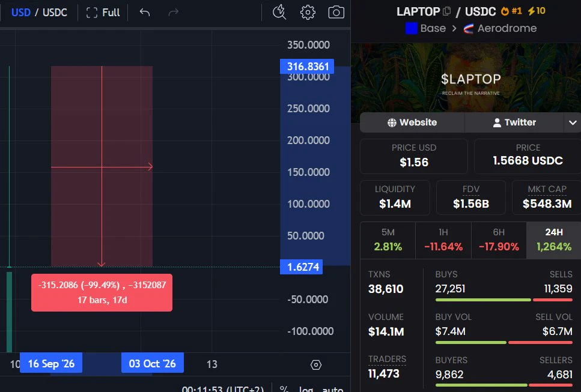581x392 pixels.
Task: Select the 24H timeframe tab
Action: tap(553, 240)
